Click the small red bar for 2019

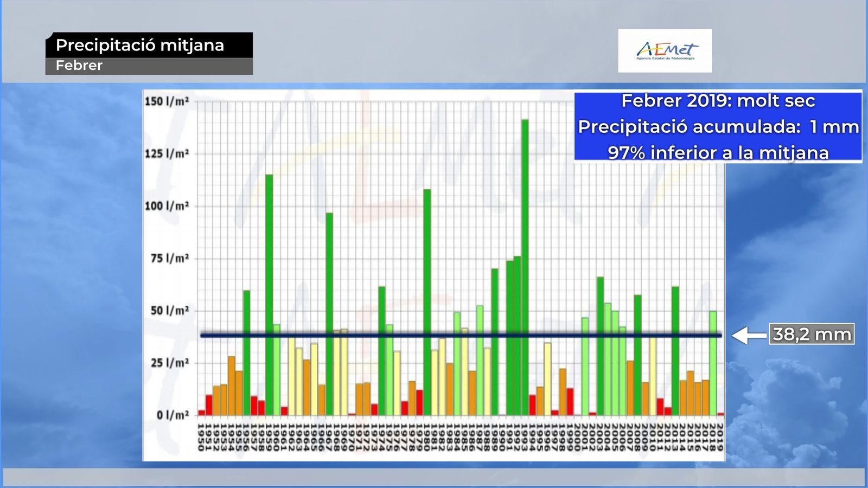(x=720, y=414)
